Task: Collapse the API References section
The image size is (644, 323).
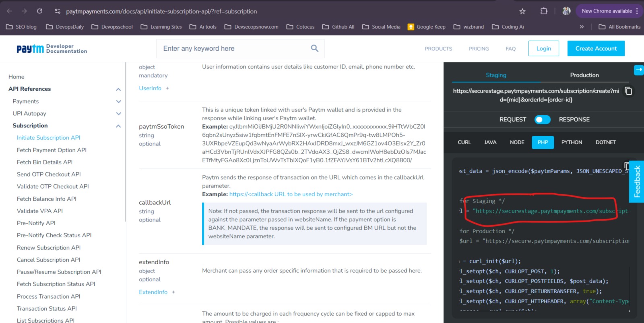Action: [118, 89]
